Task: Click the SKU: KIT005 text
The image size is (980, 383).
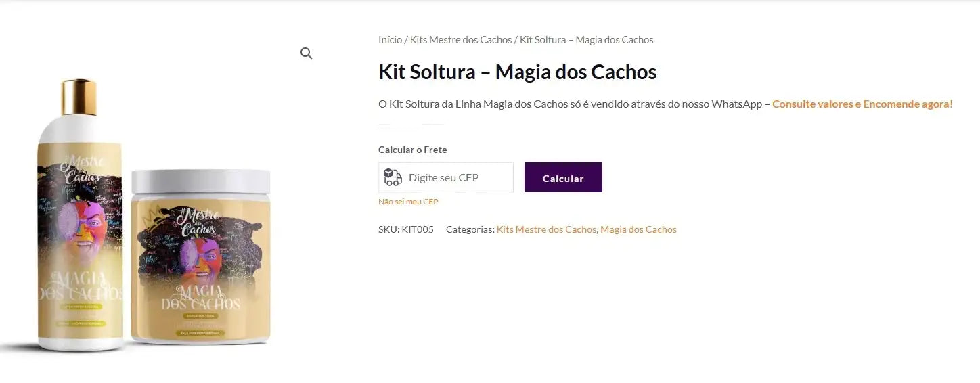Action: tap(405, 229)
